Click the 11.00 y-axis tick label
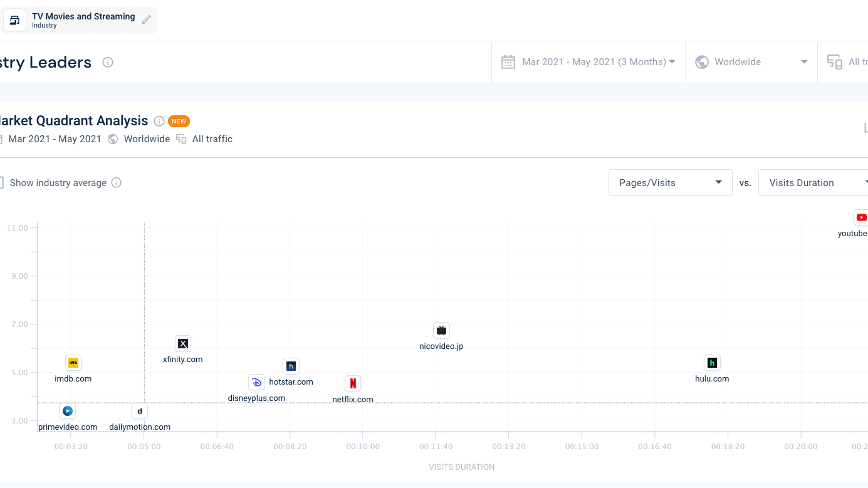 click(18, 228)
